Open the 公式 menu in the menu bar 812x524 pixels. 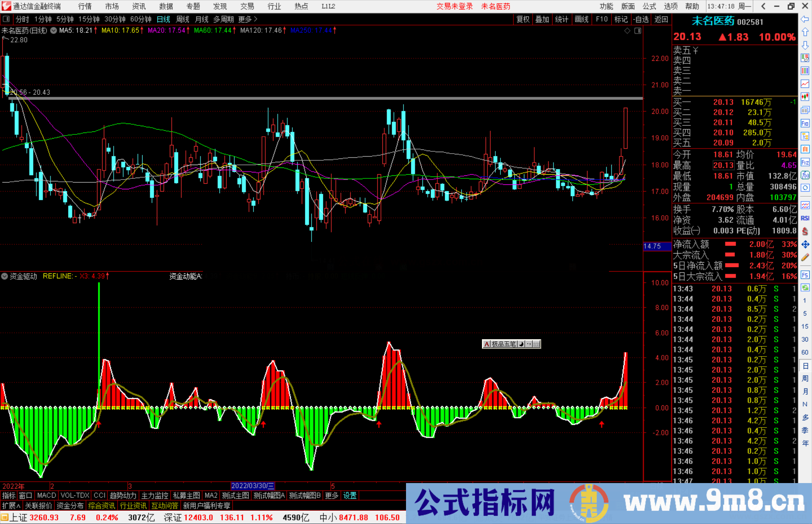(649, 6)
